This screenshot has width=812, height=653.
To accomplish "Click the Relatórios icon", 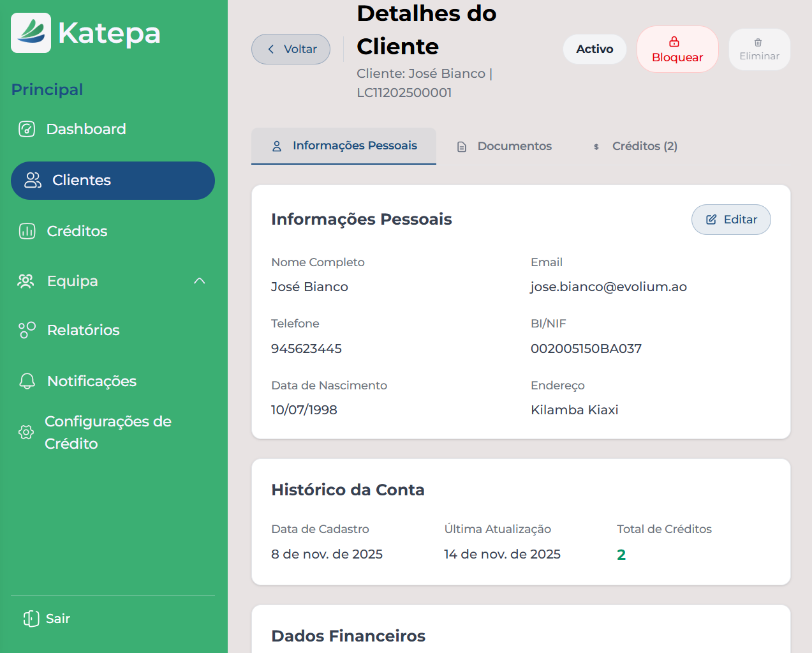I will click(x=26, y=330).
